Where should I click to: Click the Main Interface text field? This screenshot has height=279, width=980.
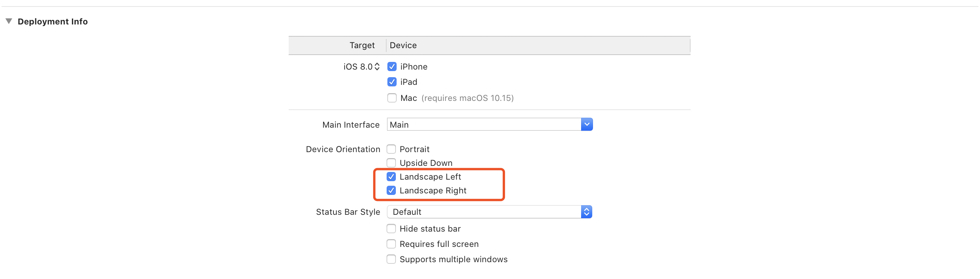tap(483, 125)
